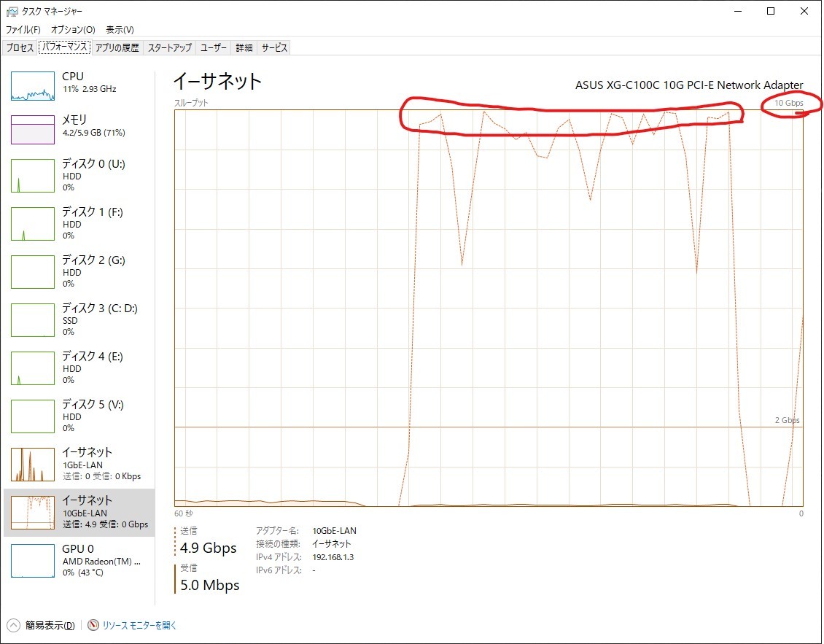Click the IPv4 address 192.168.1.3
The width and height of the screenshot is (824, 644).
(333, 557)
